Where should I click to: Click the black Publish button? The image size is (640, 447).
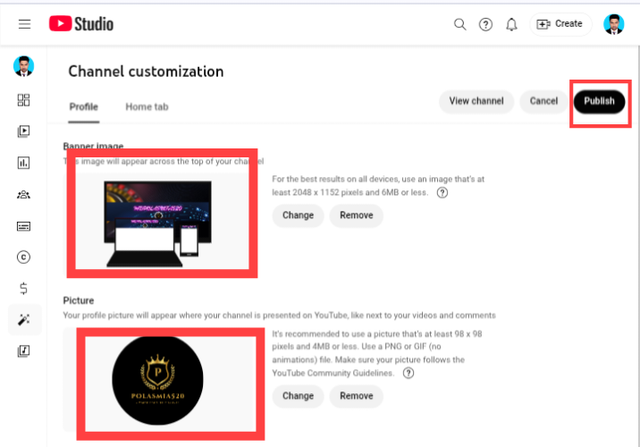[599, 101]
